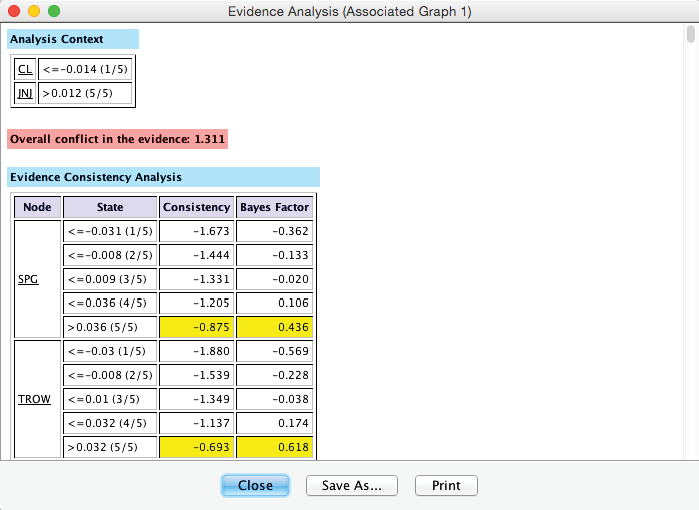This screenshot has height=510, width=699.
Task: Click the Save As... button
Action: pos(352,485)
